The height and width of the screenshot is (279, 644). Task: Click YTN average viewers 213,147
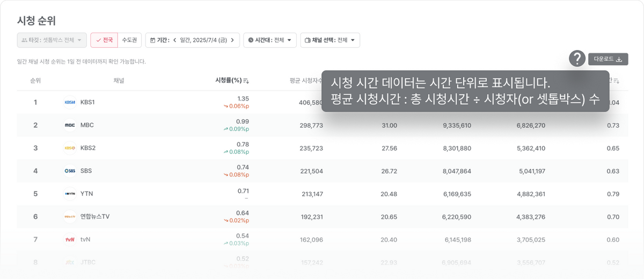click(312, 194)
